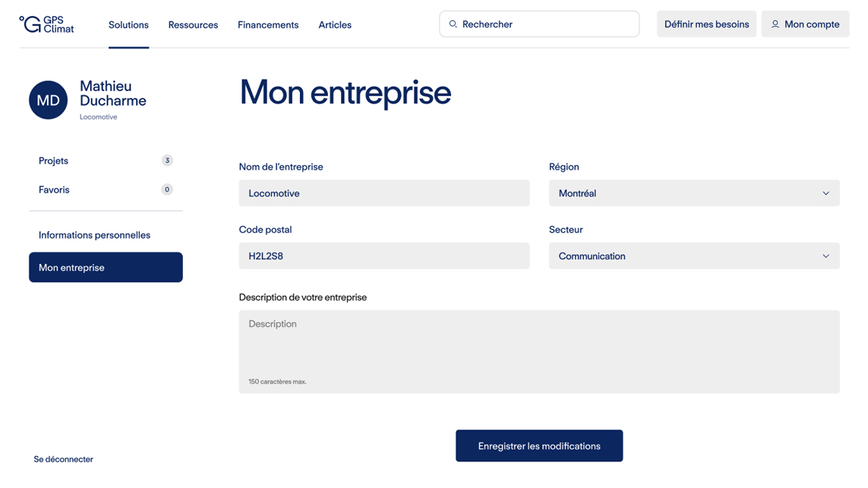
Task: Click the GPS Climat logo
Action: (46, 24)
